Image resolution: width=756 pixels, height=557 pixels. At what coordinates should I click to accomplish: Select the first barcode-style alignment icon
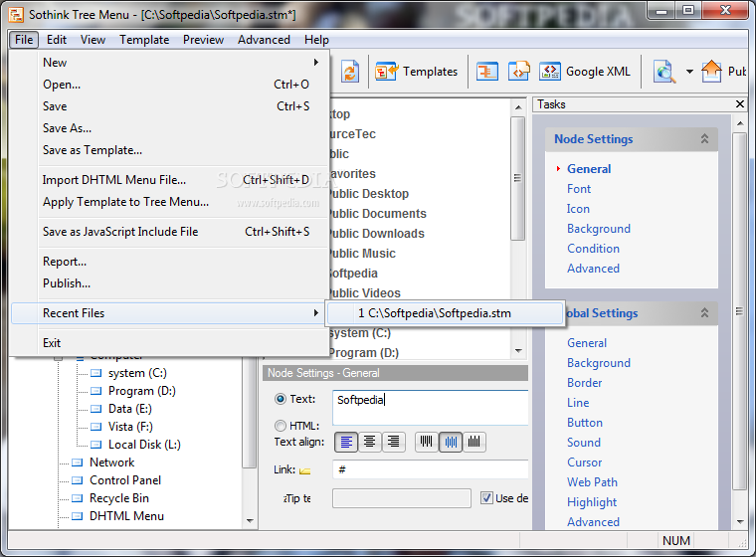(x=427, y=442)
